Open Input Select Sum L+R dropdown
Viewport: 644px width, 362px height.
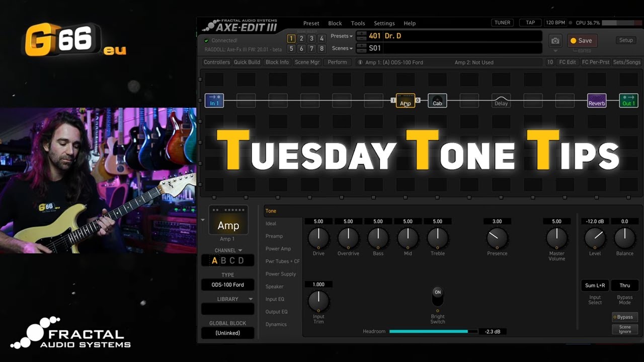595,286
